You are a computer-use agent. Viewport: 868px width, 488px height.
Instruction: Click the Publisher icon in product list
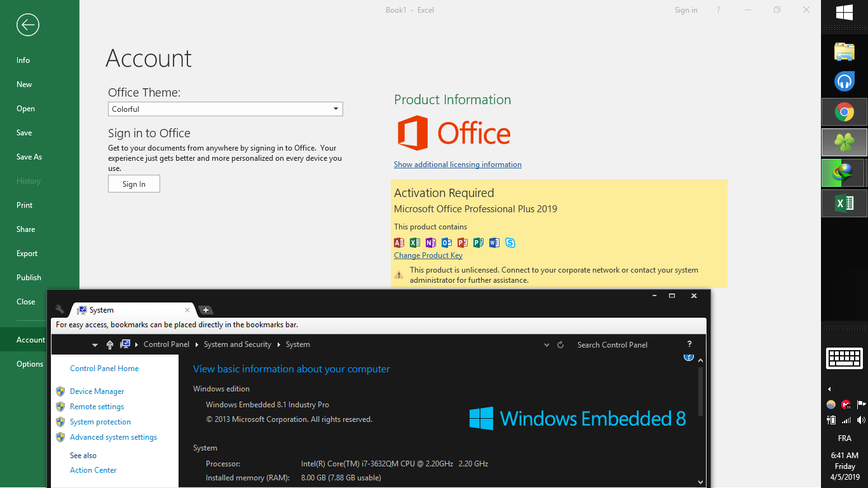coord(478,243)
